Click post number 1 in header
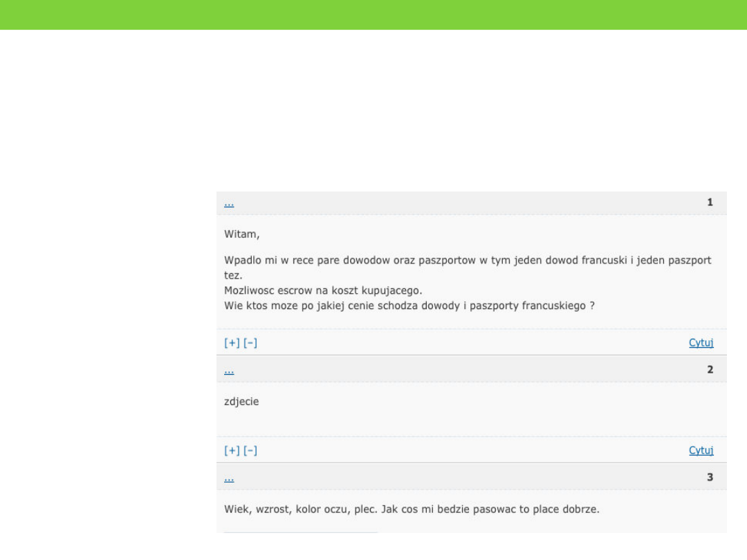The width and height of the screenshot is (747, 560). tap(710, 203)
